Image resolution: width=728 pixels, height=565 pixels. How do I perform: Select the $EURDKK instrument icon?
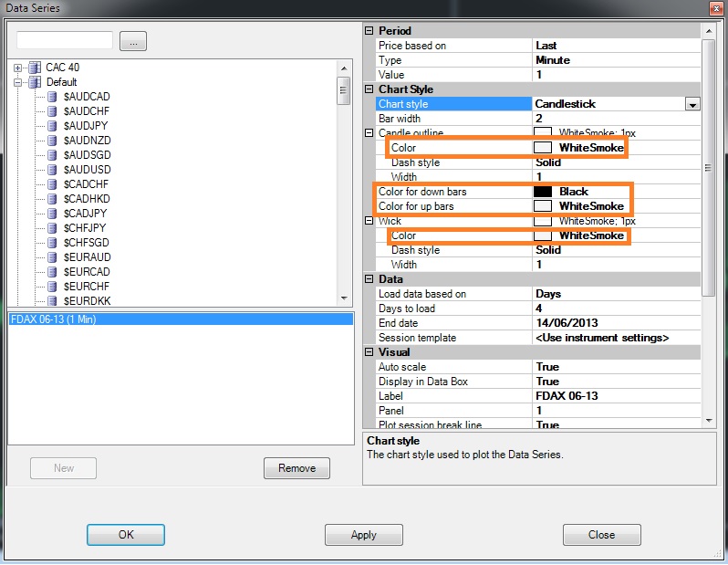point(53,301)
